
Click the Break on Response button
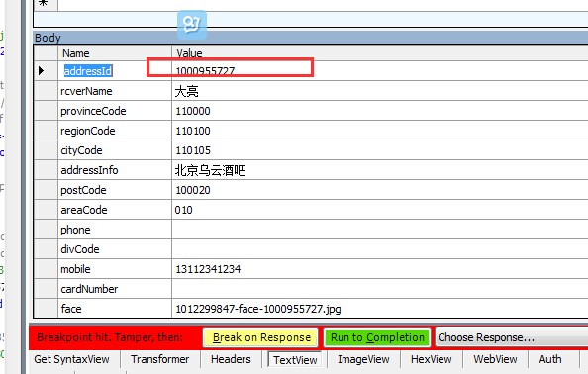coord(260,337)
